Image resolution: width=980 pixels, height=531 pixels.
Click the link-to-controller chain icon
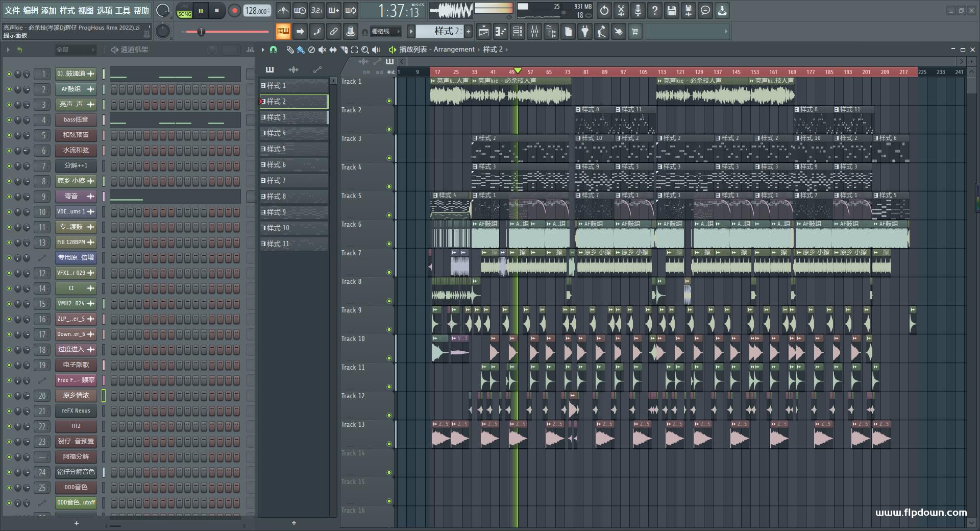[333, 32]
